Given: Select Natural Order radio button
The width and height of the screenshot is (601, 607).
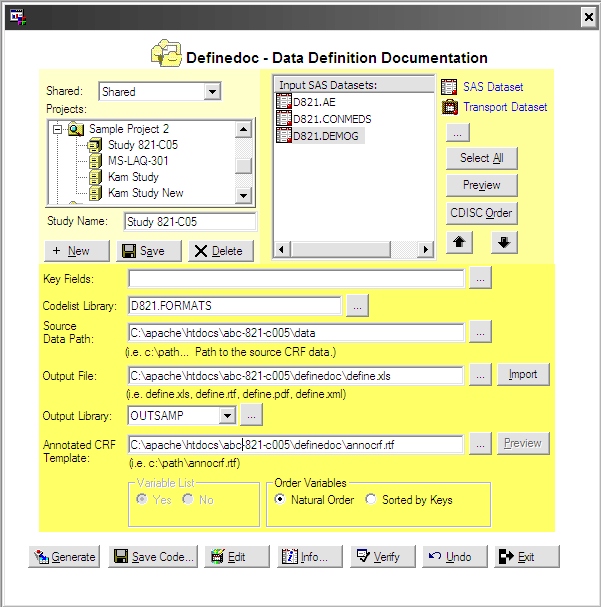Looking at the screenshot, I should (x=280, y=499).
